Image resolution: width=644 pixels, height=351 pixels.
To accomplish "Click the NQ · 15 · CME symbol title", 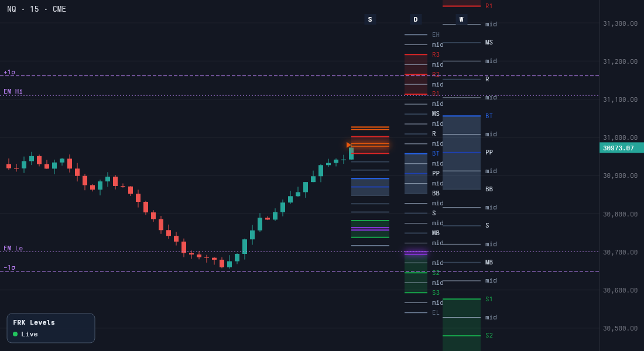I will pyautogui.click(x=36, y=9).
